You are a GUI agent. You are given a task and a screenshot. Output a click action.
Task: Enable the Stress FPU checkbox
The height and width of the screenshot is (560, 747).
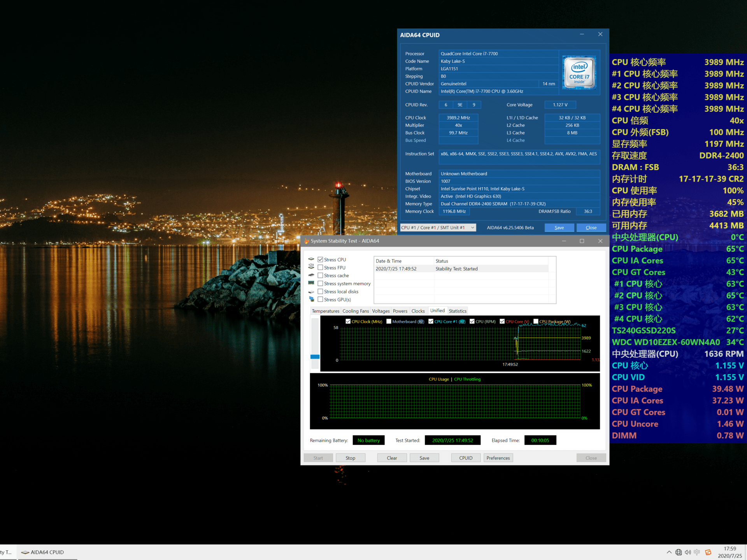tap(321, 268)
